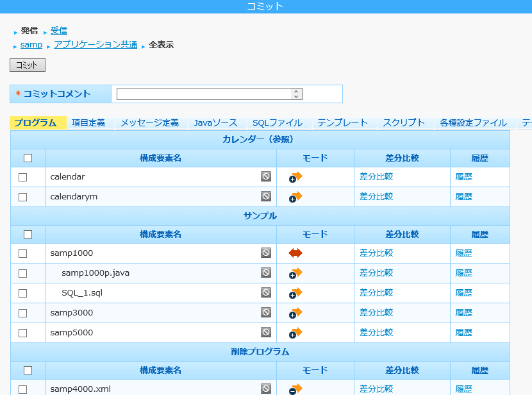Check the select-all checkbox in サンプル header

(x=28, y=235)
